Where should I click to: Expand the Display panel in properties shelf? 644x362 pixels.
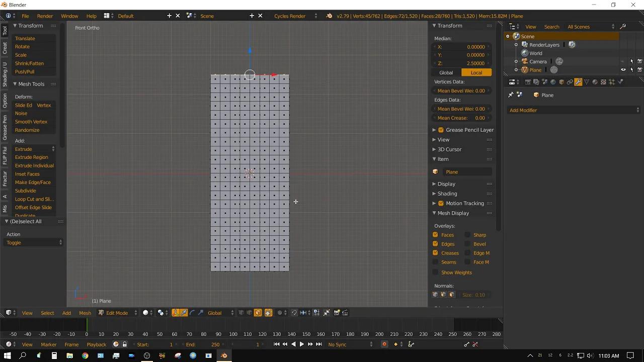(x=446, y=184)
